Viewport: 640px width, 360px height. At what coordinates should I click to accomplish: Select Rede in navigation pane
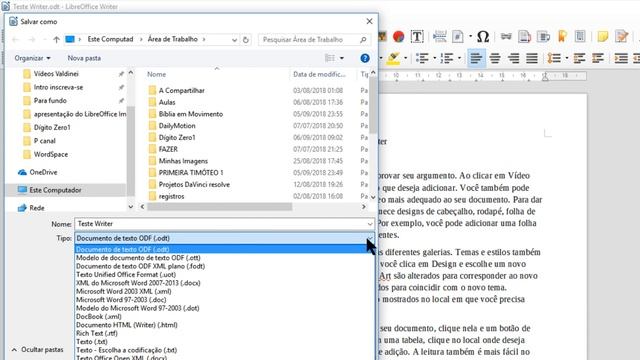coord(37,208)
